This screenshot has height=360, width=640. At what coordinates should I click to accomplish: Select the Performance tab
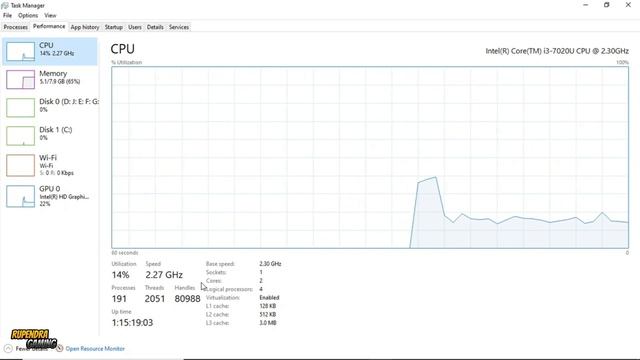click(x=49, y=27)
